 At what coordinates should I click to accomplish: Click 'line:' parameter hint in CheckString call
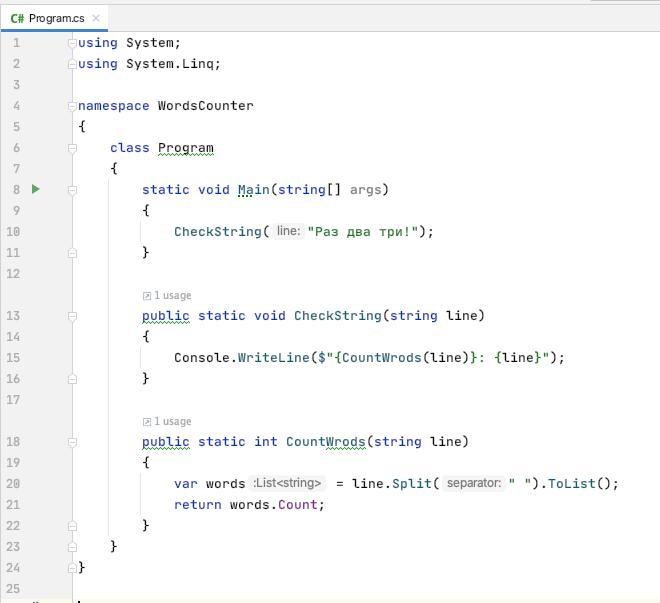(288, 231)
